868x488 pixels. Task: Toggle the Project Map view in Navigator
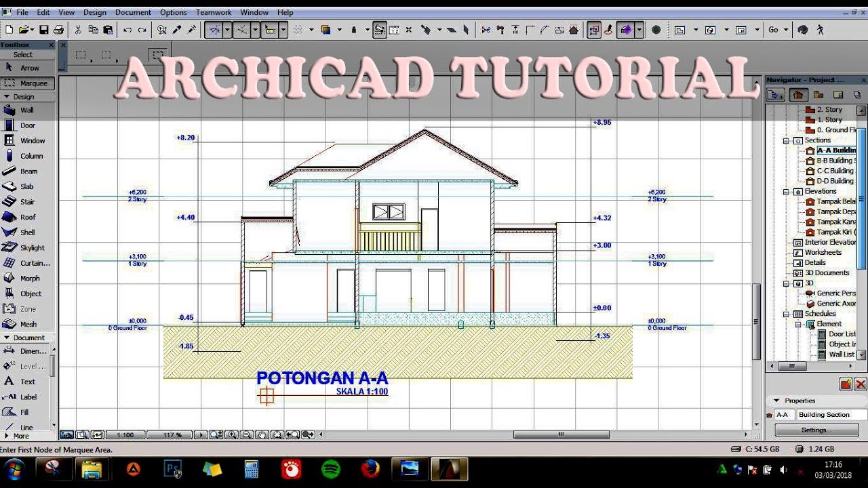click(x=798, y=95)
